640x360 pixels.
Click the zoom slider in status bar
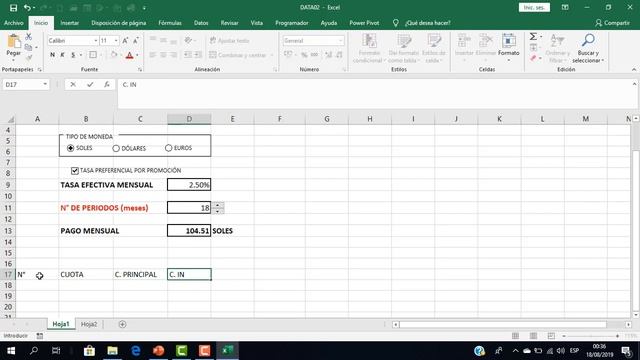tap(591, 336)
